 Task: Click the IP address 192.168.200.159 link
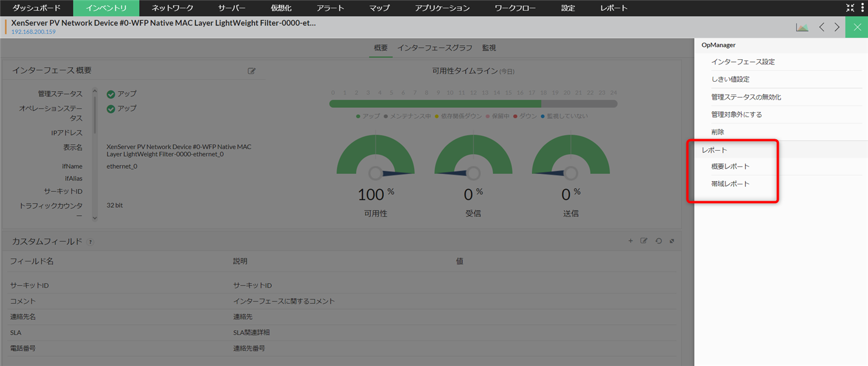click(x=34, y=32)
